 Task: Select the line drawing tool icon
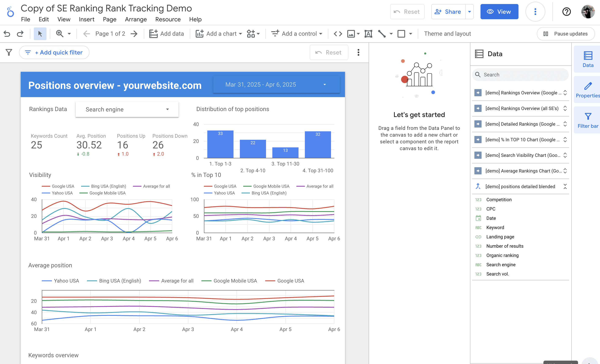[x=382, y=34]
